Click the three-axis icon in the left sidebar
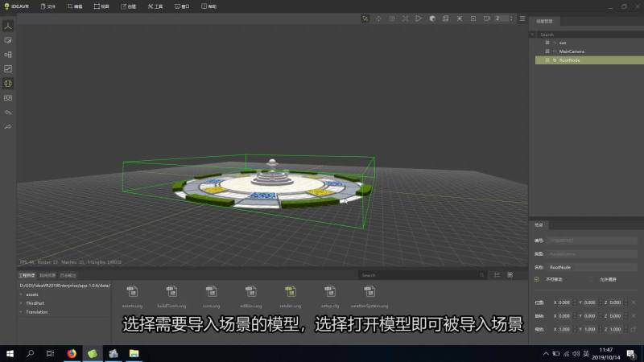 [8, 26]
